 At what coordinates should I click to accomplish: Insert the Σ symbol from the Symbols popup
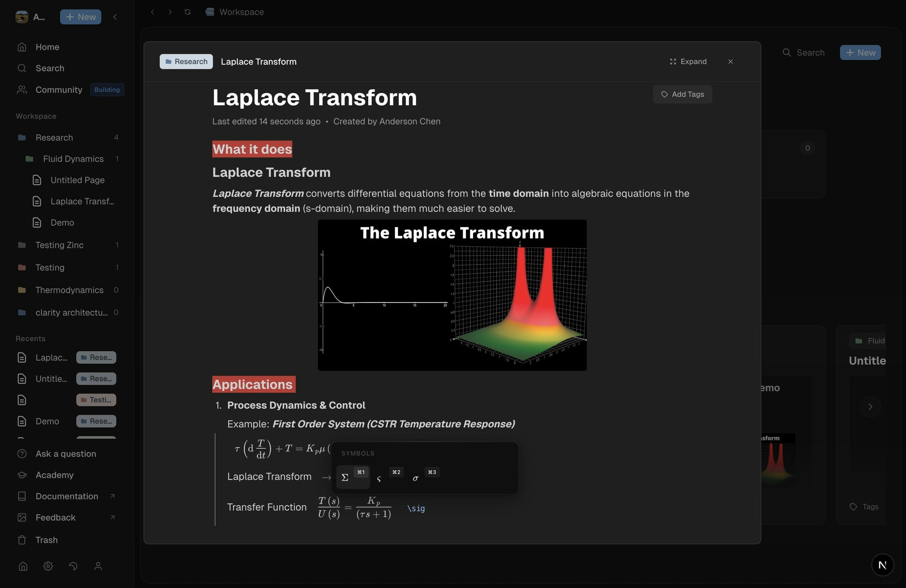345,477
